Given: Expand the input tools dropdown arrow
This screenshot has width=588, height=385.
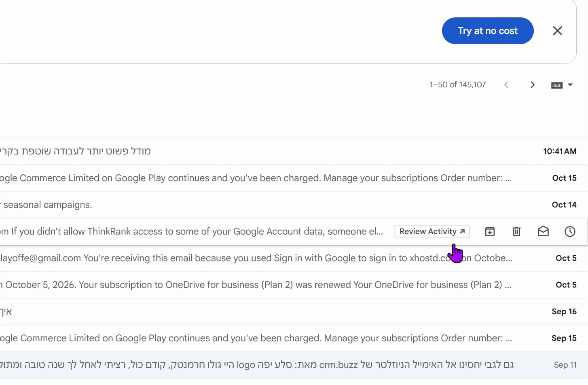Looking at the screenshot, I should coord(570,85).
